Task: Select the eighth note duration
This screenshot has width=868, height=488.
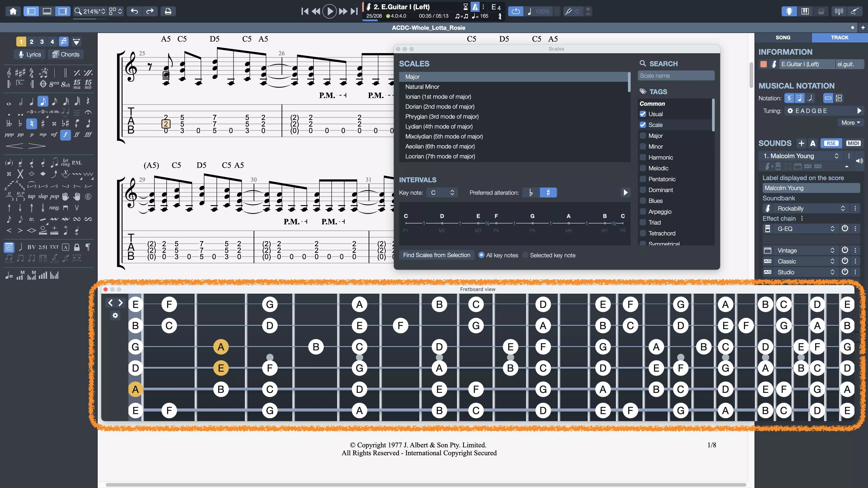Action: [x=43, y=101]
